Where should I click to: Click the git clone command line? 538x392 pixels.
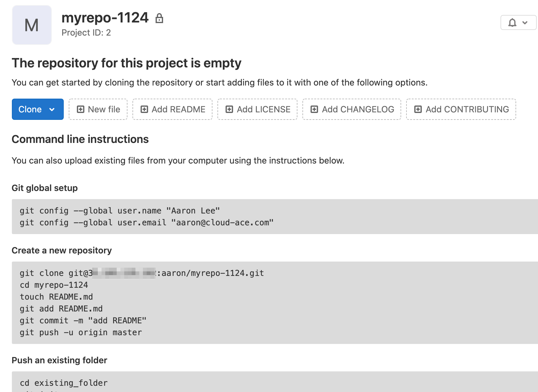[x=142, y=273]
